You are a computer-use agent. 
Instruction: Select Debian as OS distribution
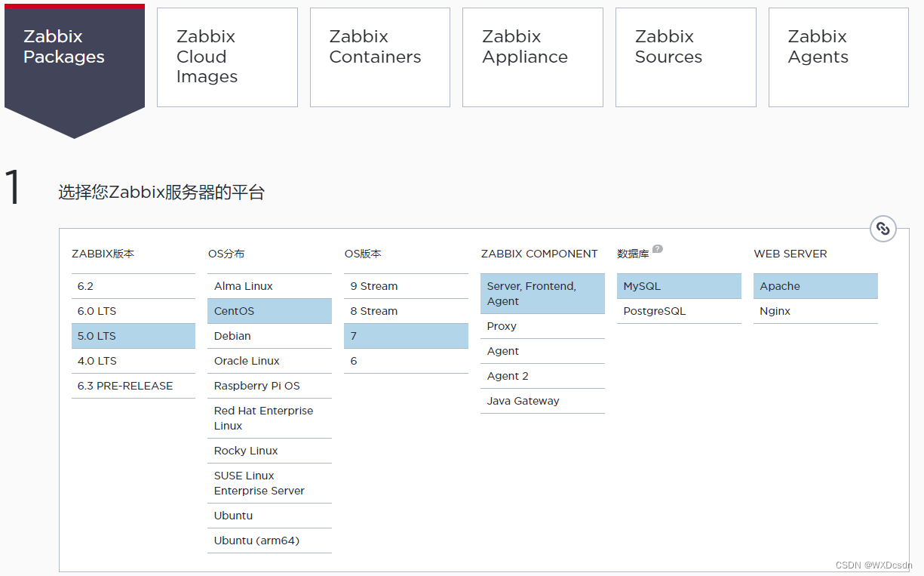pyautogui.click(x=269, y=336)
